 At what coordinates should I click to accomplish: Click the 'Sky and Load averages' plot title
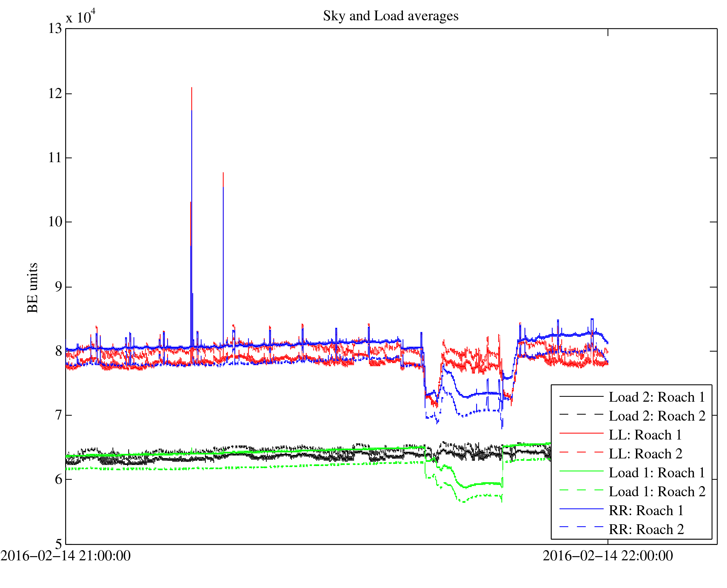coord(391,16)
